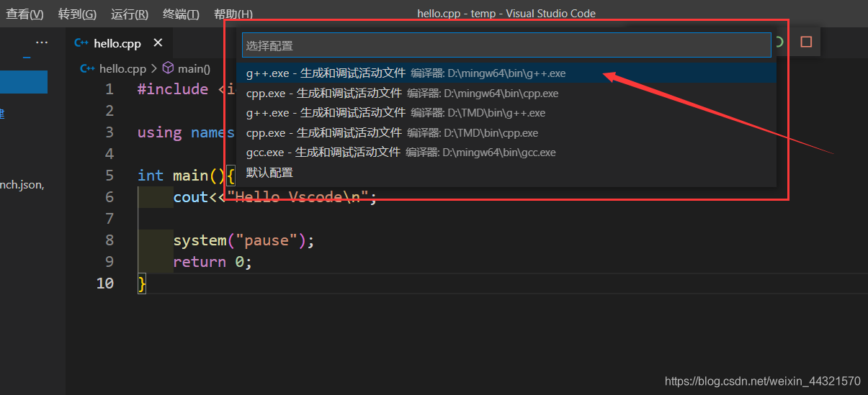Open the 查看(V) menu
The height and width of the screenshot is (395, 868).
(x=24, y=14)
